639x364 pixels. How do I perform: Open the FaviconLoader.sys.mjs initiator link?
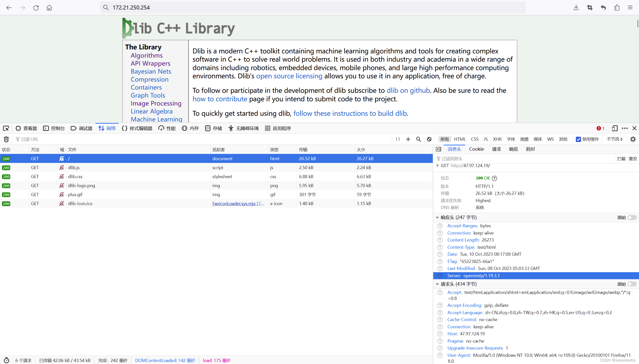tap(238, 204)
